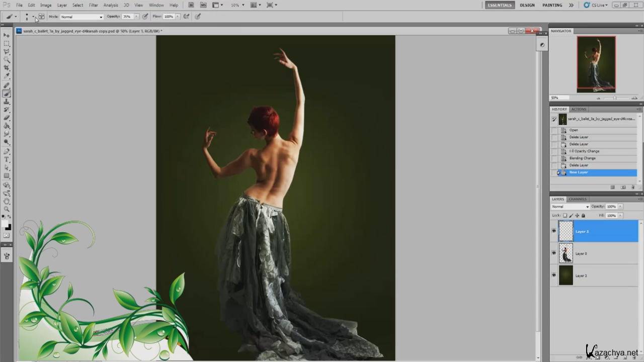644x362 pixels.
Task: Toggle the Brush panel icon in options bar
Action: pyautogui.click(x=41, y=17)
